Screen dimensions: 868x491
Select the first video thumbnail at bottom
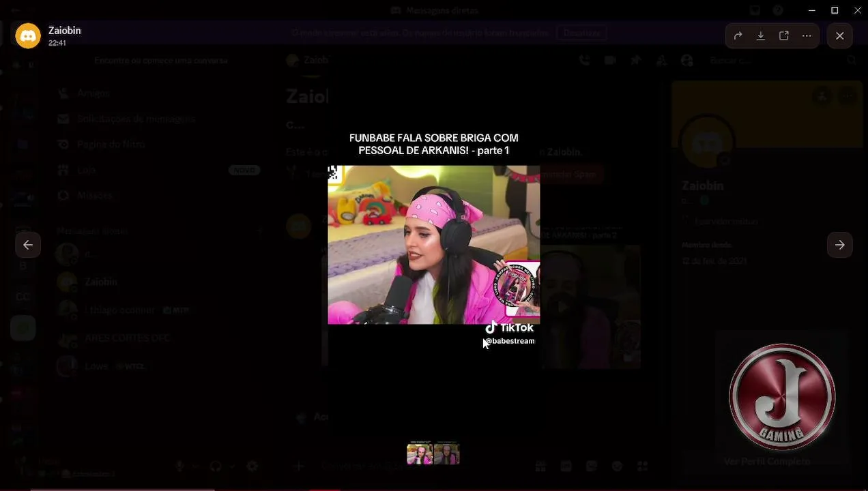(420, 453)
